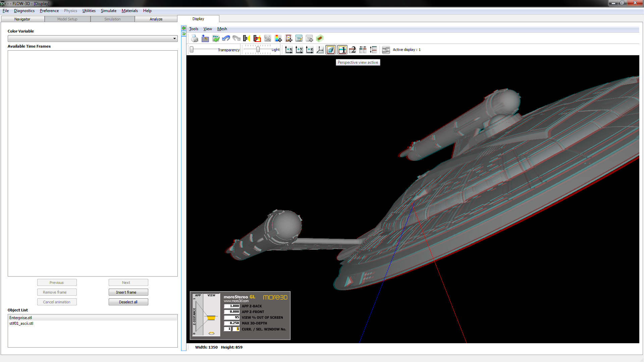Viewport: 644px width, 362px height.
Task: Switch to the Model Setup tab
Action: coord(67,19)
